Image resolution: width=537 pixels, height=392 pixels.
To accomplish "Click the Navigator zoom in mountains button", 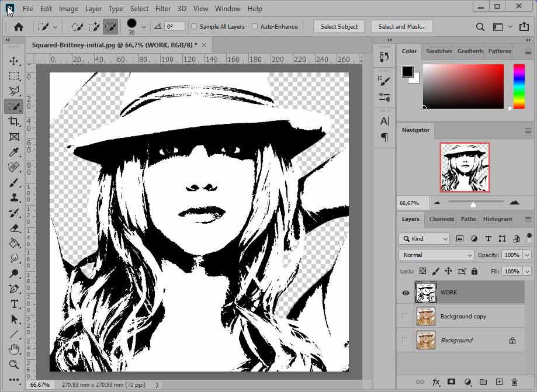I will [x=514, y=203].
